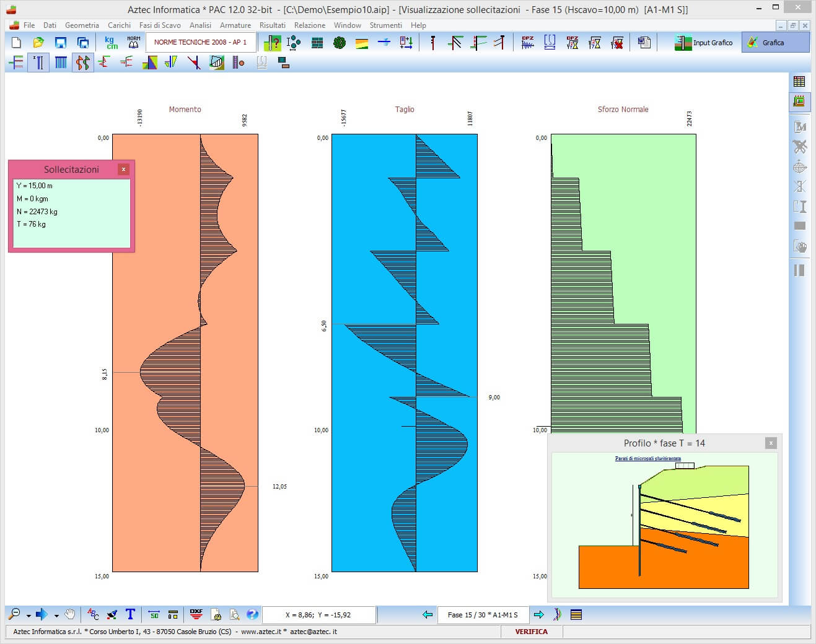Click the blue T text tool
The image size is (816, 644).
click(x=130, y=614)
